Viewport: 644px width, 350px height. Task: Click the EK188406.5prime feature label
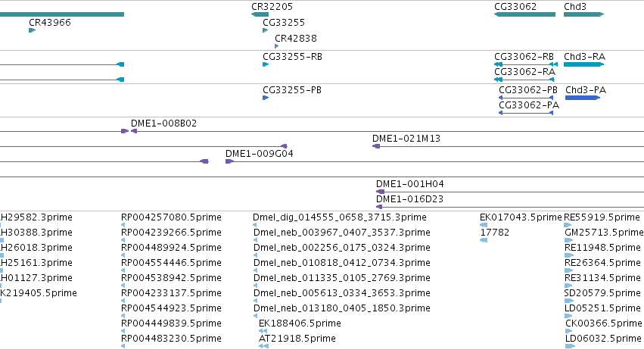pos(300,323)
